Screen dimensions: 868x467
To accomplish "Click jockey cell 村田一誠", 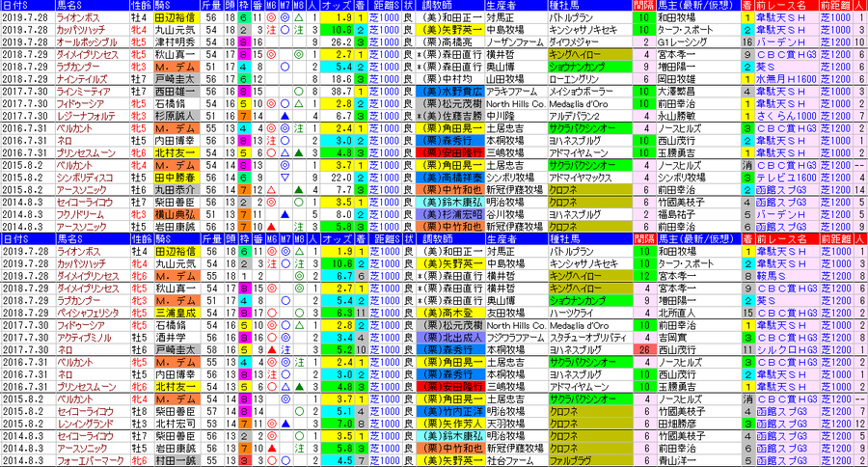I will point(176,460).
